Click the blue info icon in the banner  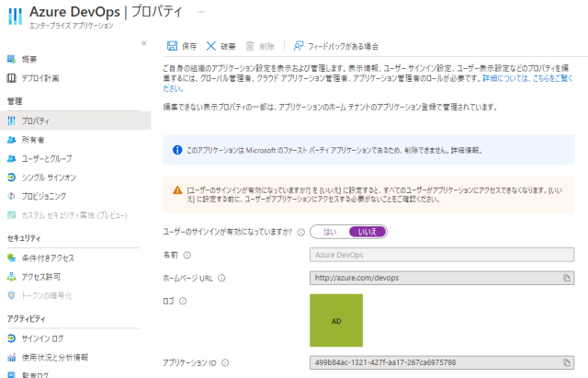[177, 150]
